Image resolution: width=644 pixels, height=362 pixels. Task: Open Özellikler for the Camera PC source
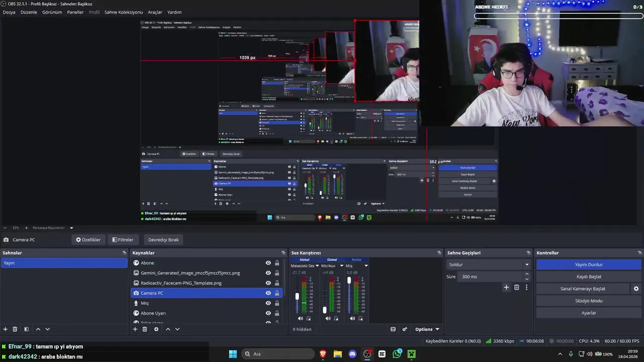(89, 240)
